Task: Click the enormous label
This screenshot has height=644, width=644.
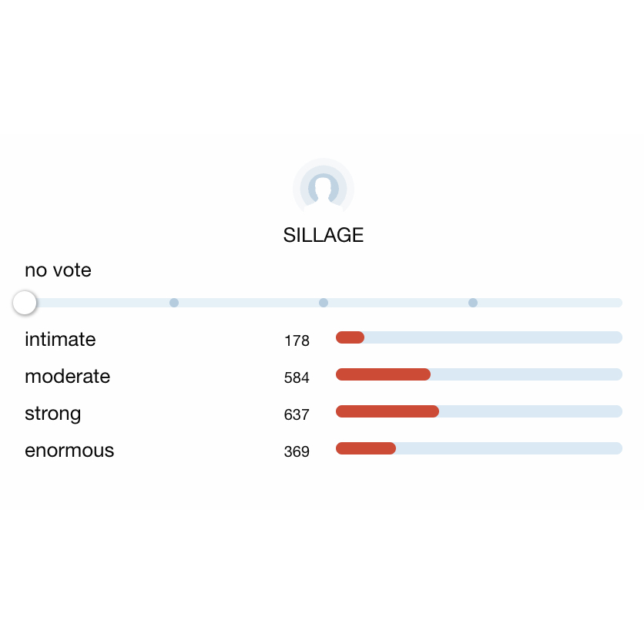Action: 69,451
